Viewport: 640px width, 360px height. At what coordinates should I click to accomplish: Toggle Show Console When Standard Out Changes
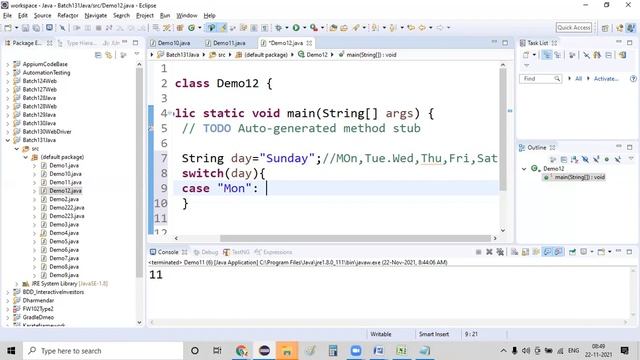point(547,252)
